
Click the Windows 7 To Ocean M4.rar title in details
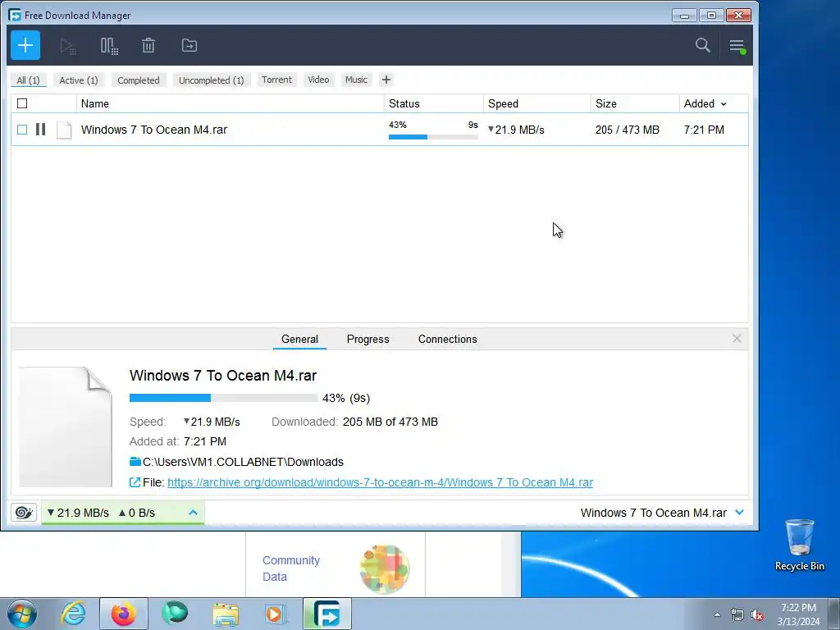pyautogui.click(x=223, y=375)
